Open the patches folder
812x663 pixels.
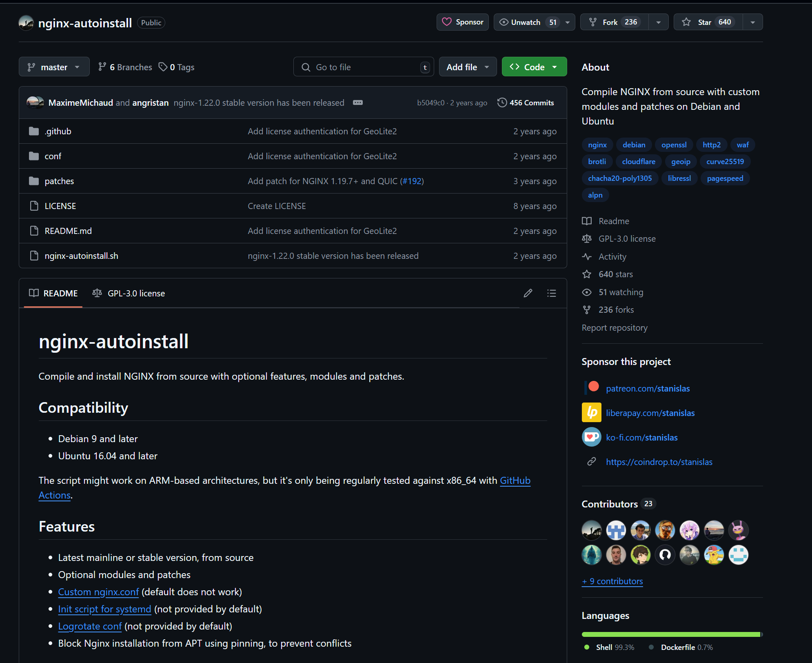click(59, 181)
